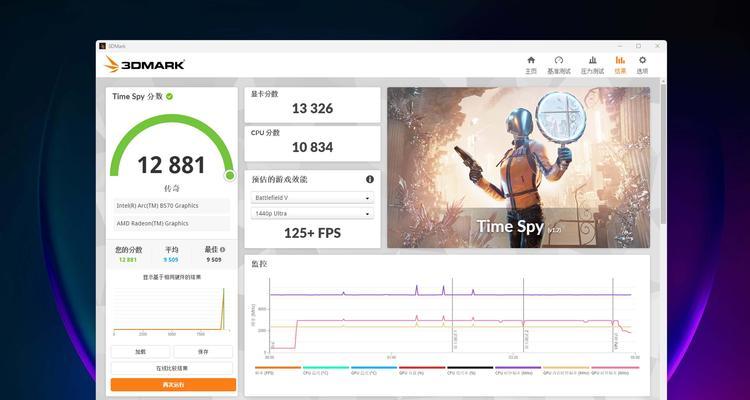Select the orange 结果 results tab
This screenshot has width=750, height=400.
(x=620, y=65)
